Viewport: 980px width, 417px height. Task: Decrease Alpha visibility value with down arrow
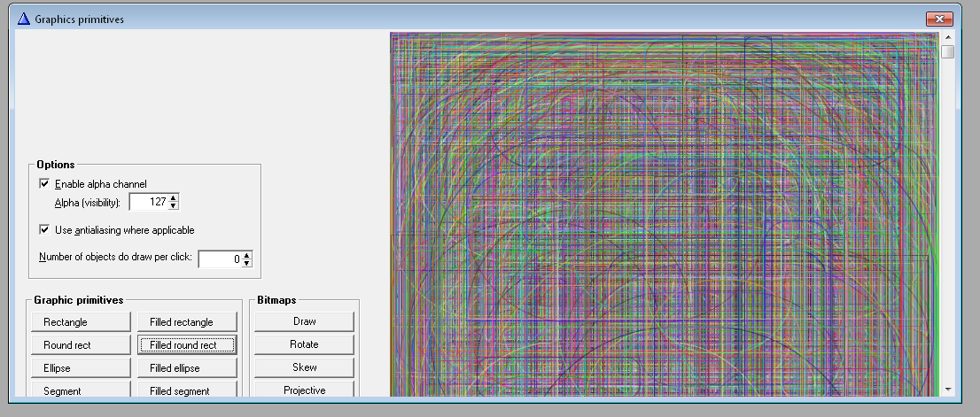174,206
